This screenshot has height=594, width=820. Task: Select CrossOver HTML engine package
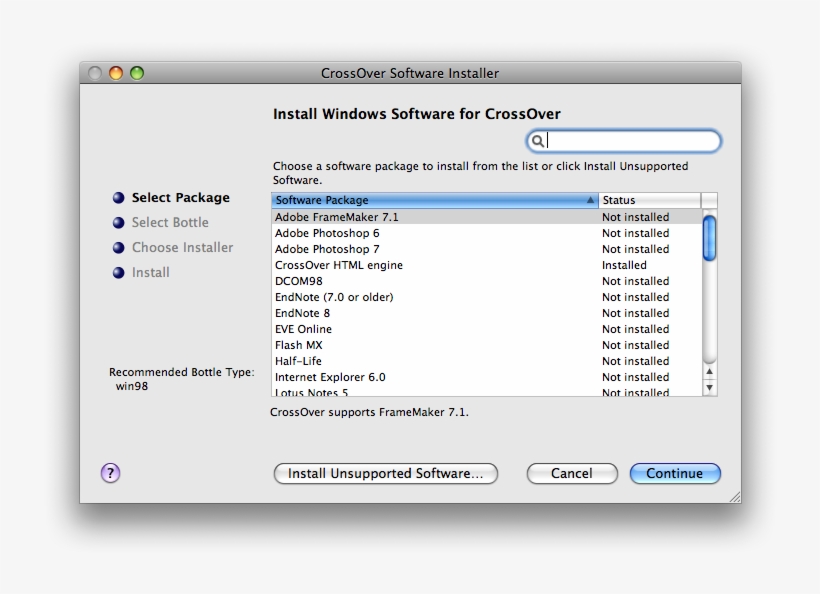click(486, 265)
